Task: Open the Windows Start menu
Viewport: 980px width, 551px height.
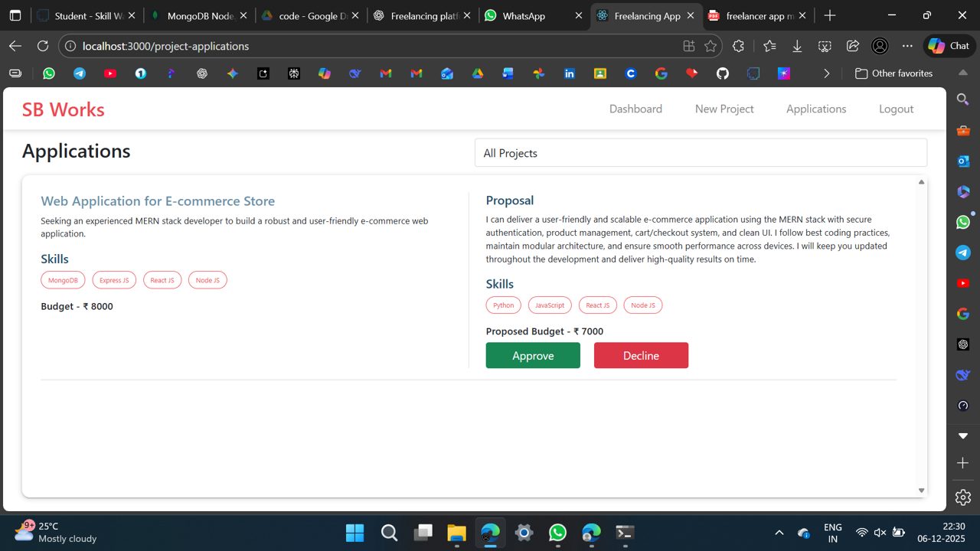Action: click(355, 533)
